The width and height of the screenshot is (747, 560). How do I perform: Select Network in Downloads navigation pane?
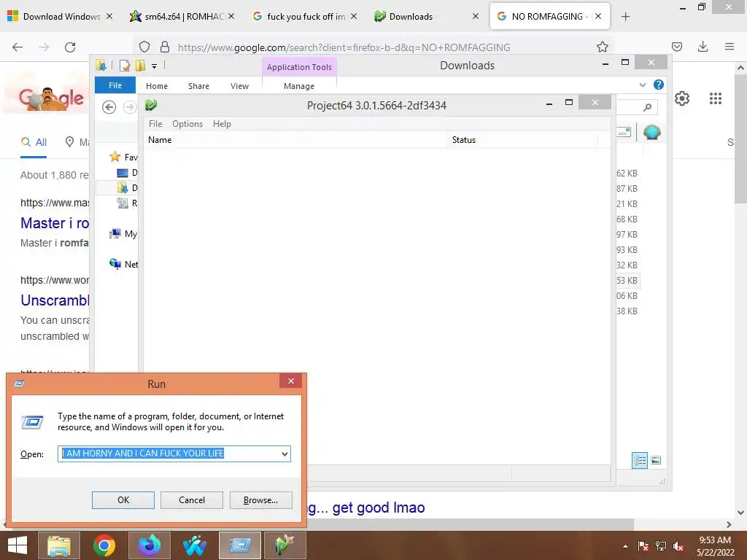coord(123,264)
